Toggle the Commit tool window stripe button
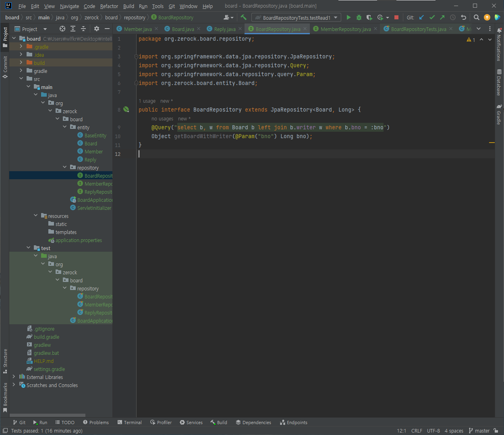The height and width of the screenshot is (435, 504). click(x=5, y=67)
